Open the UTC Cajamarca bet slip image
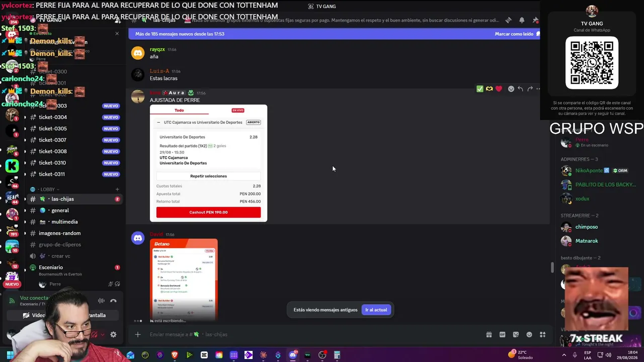This screenshot has height=362, width=644. click(x=208, y=163)
